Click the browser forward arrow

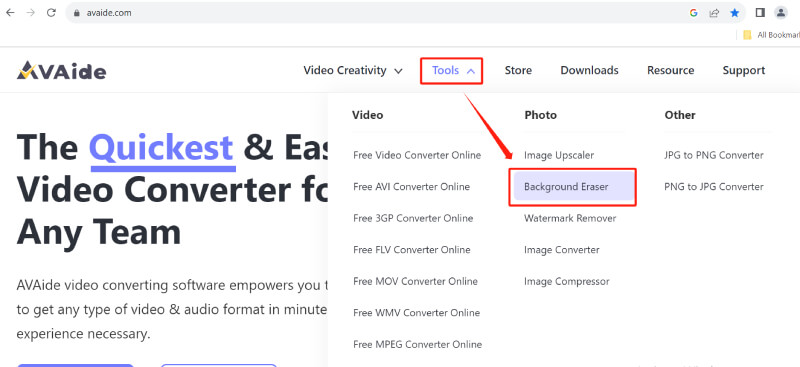(31, 13)
